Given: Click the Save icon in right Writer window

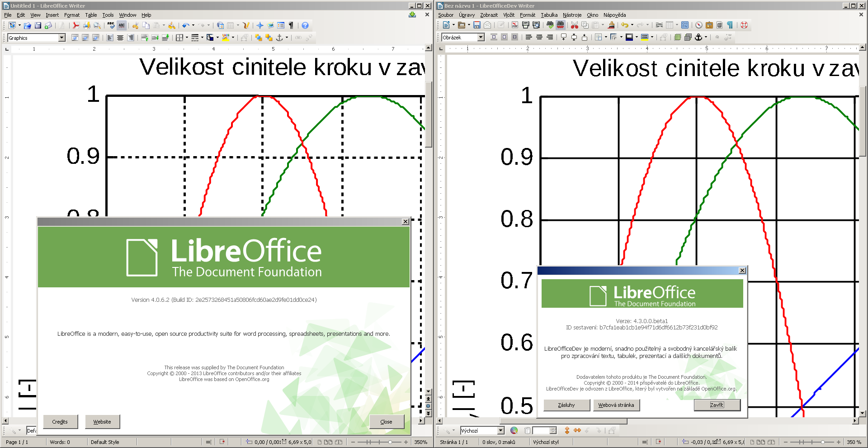Looking at the screenshot, I should 476,25.
